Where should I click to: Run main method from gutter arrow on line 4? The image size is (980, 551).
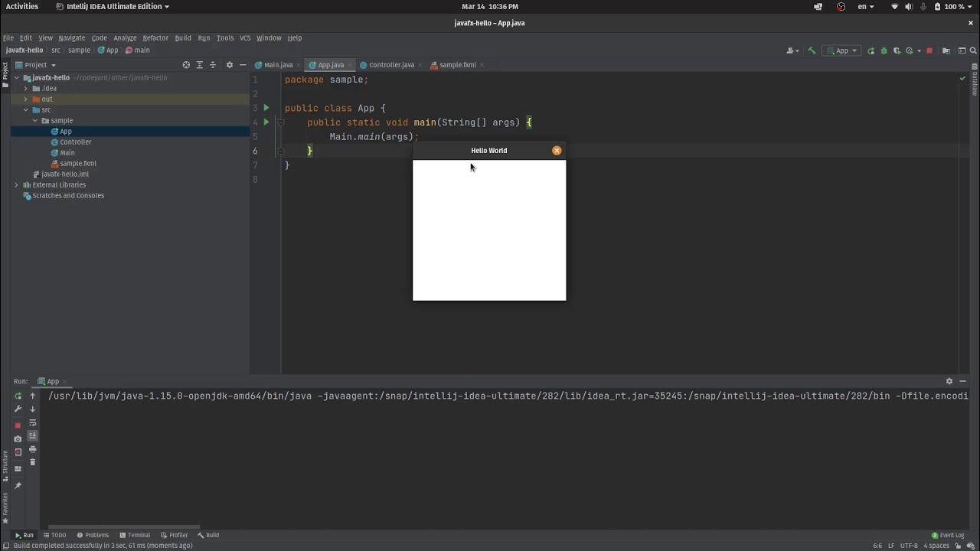tap(266, 122)
